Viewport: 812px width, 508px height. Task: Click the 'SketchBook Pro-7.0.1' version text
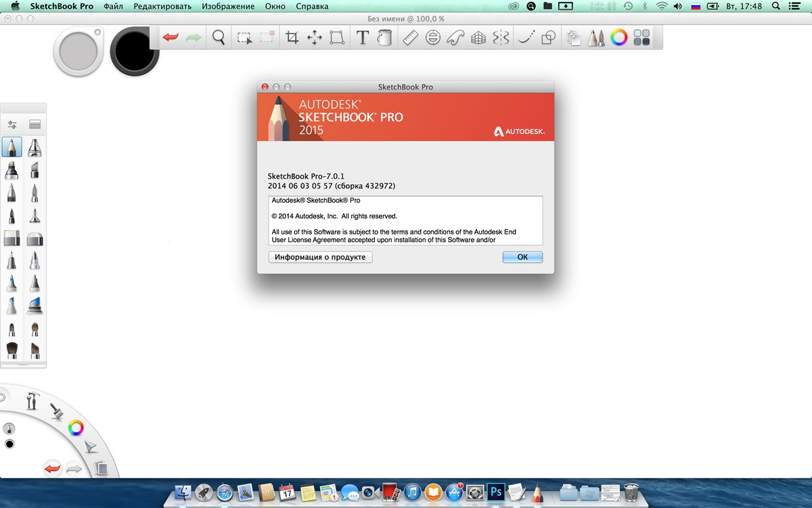[x=307, y=176]
